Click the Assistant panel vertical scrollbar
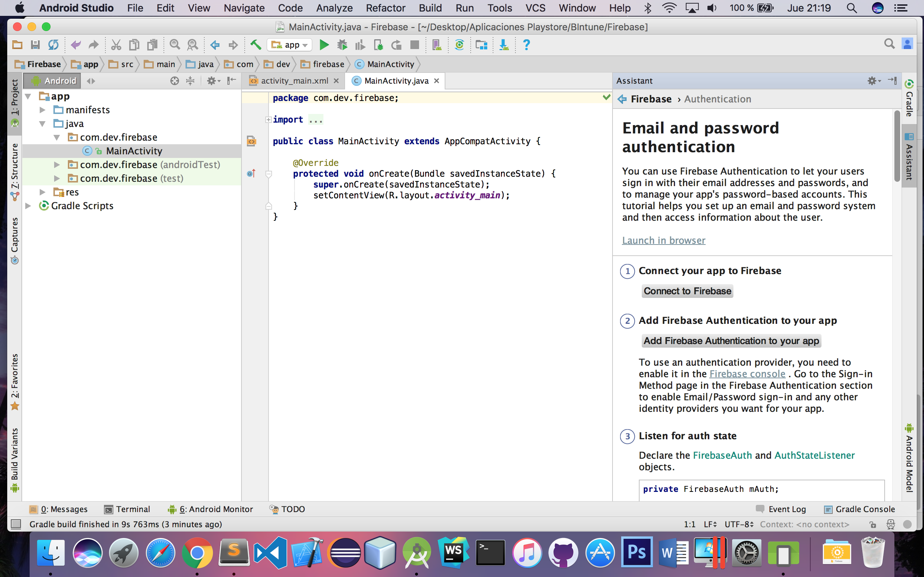Screen dimensions: 924x577 [x=897, y=147]
